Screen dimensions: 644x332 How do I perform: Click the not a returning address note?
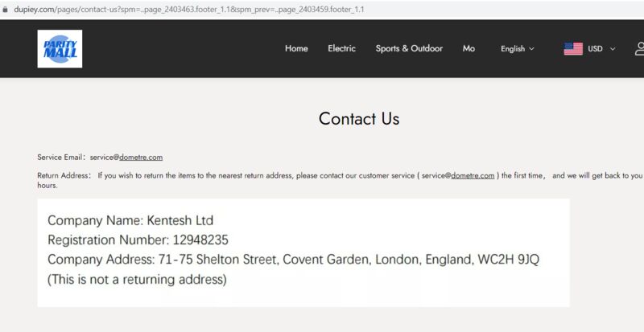[x=137, y=280]
